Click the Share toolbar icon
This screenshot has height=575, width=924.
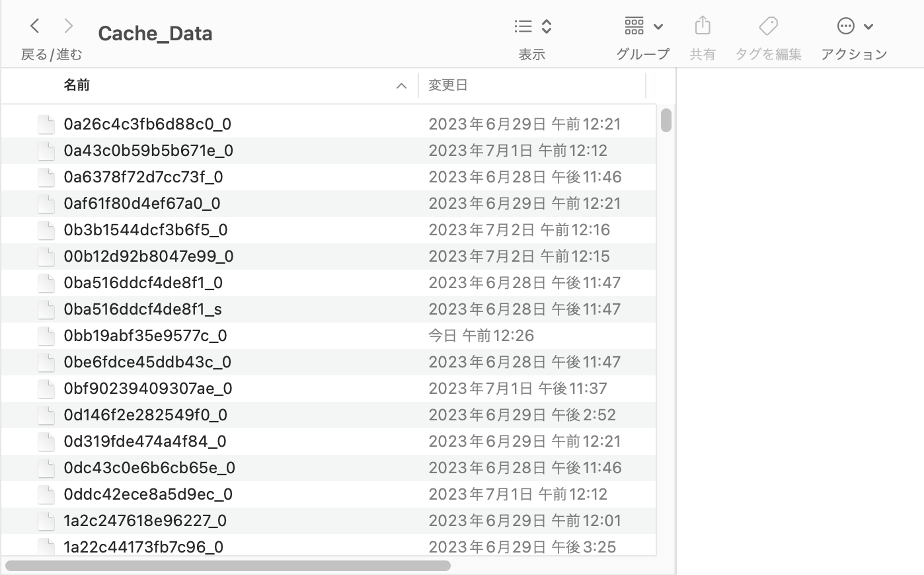[702, 26]
